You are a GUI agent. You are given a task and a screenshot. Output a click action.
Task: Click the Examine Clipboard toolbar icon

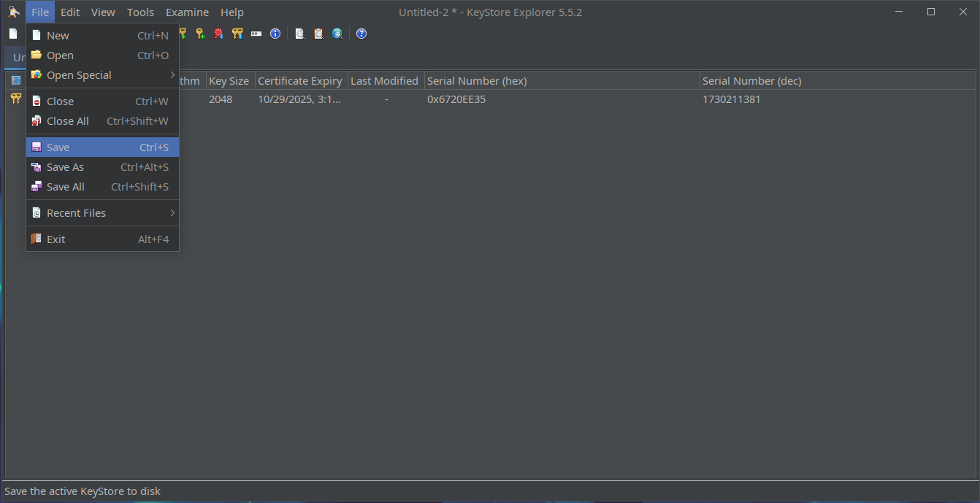(x=318, y=34)
